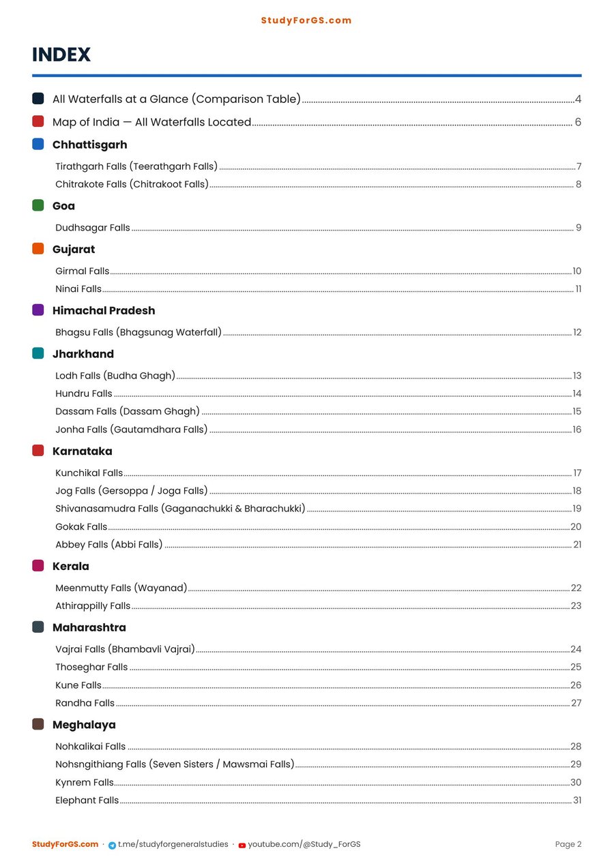The image size is (614, 868).
Task: Click the pink square beside Kerala
Action: (38, 566)
